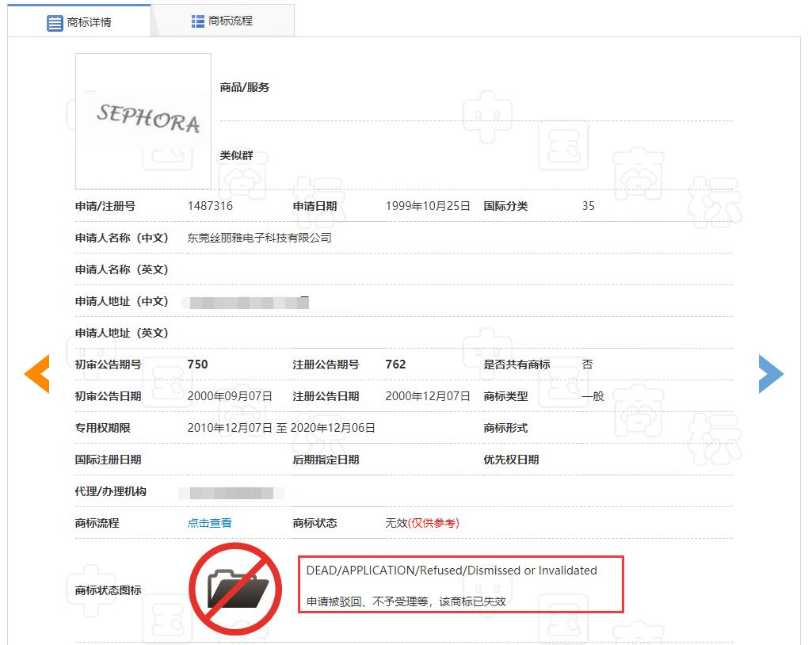Click the 商标流程 row label
The width and height of the screenshot is (812, 645).
coord(97,523)
